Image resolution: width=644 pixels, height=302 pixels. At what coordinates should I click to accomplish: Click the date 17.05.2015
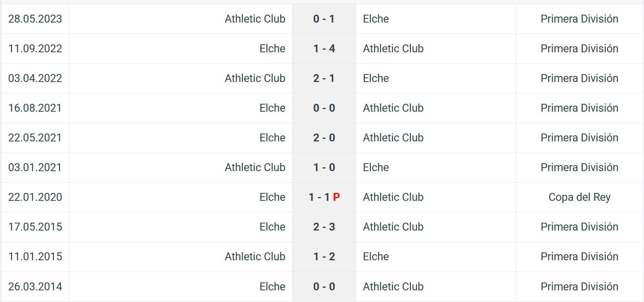pos(35,227)
